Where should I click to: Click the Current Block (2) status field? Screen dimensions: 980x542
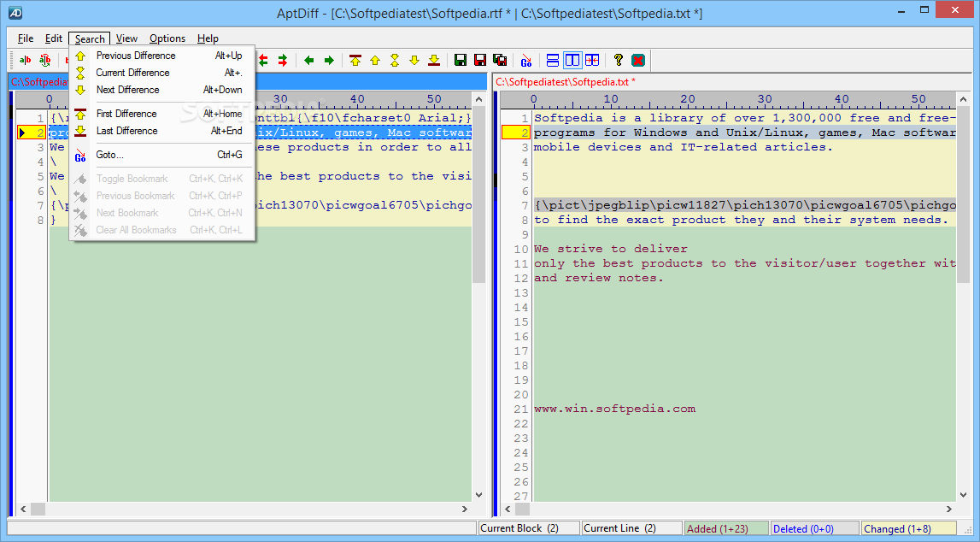pyautogui.click(x=529, y=528)
